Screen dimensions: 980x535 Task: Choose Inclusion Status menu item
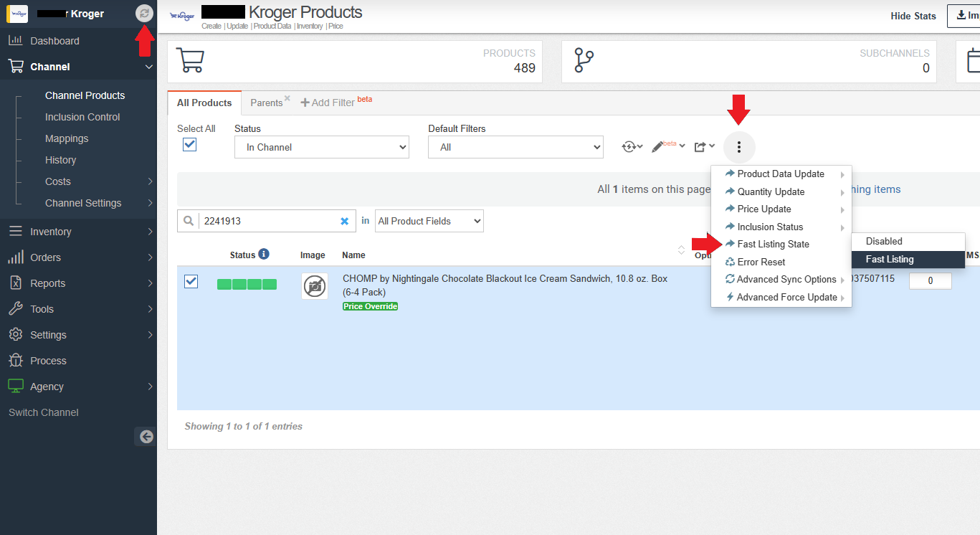(x=781, y=227)
